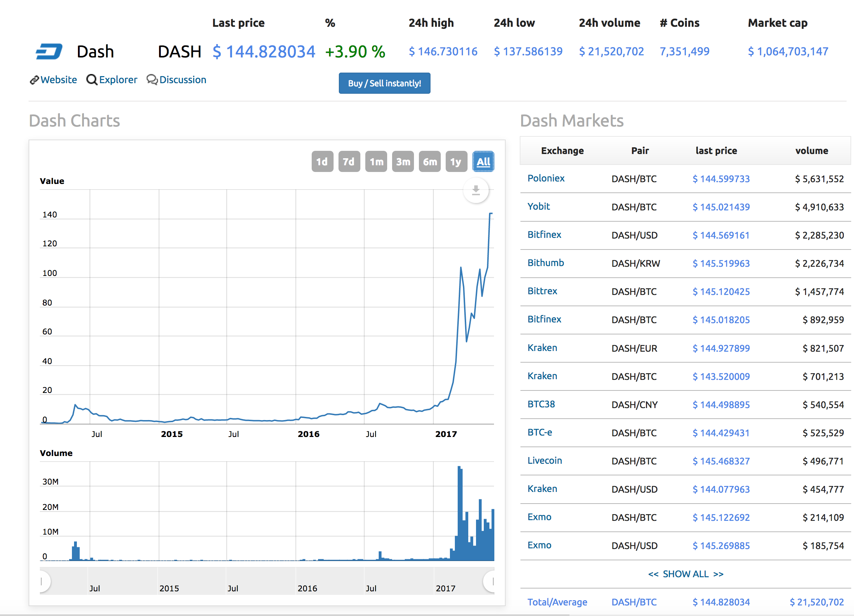This screenshot has width=854, height=616.
Task: Show the 6m chart range
Action: 429,162
